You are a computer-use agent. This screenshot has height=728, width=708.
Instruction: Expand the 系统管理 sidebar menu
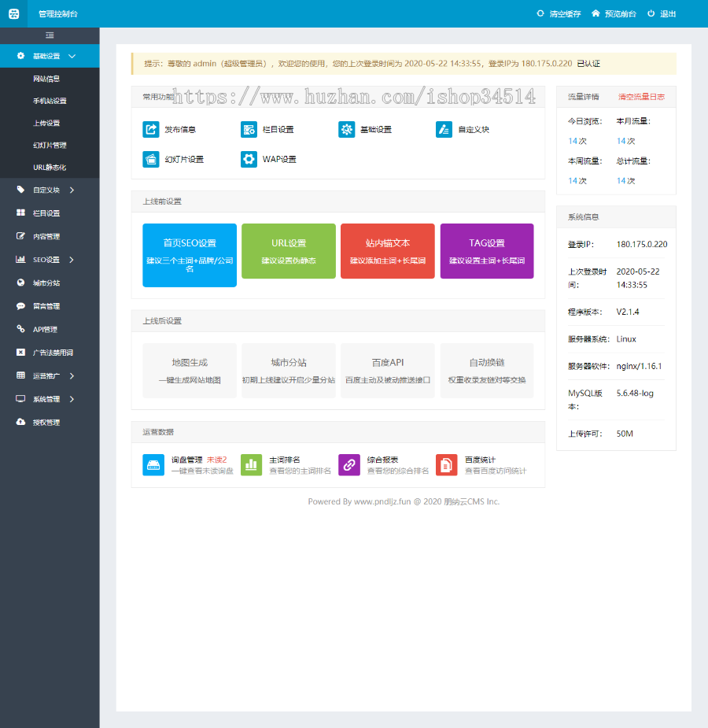click(x=50, y=399)
